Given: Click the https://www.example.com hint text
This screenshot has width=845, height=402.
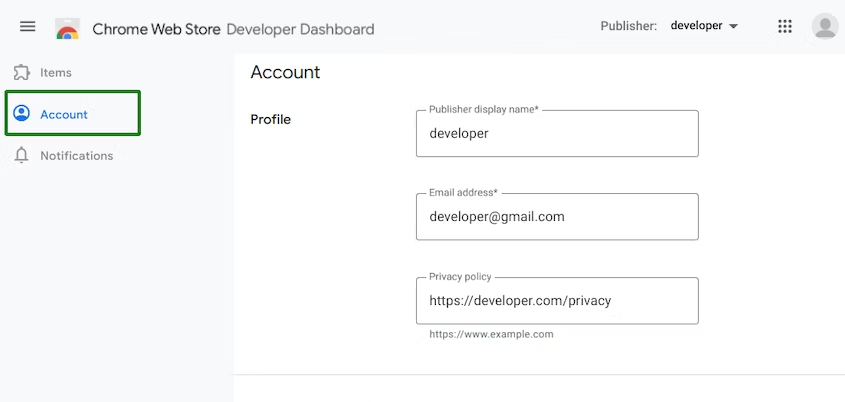Looking at the screenshot, I should coord(491,334).
